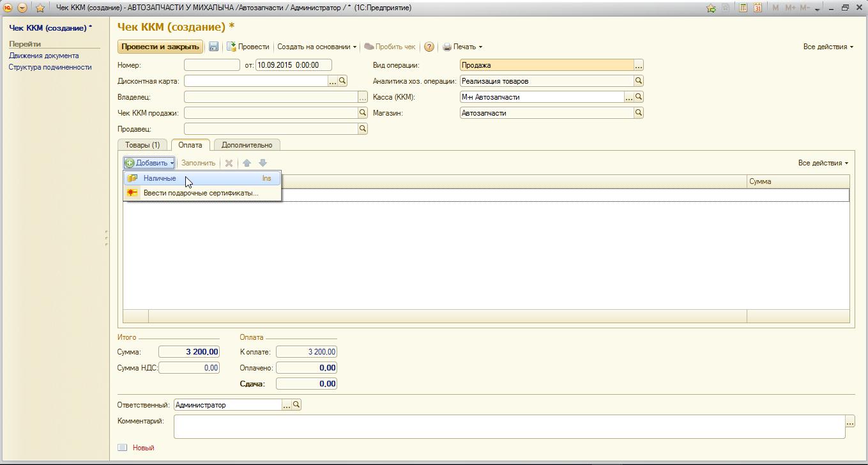Click the save document floppy disk icon
The height and width of the screenshot is (465, 868).
point(213,47)
